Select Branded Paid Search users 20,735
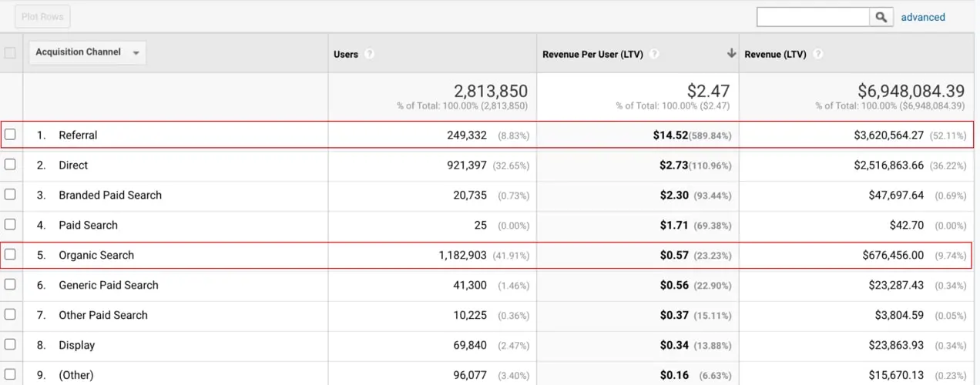980x385 pixels. [x=470, y=195]
